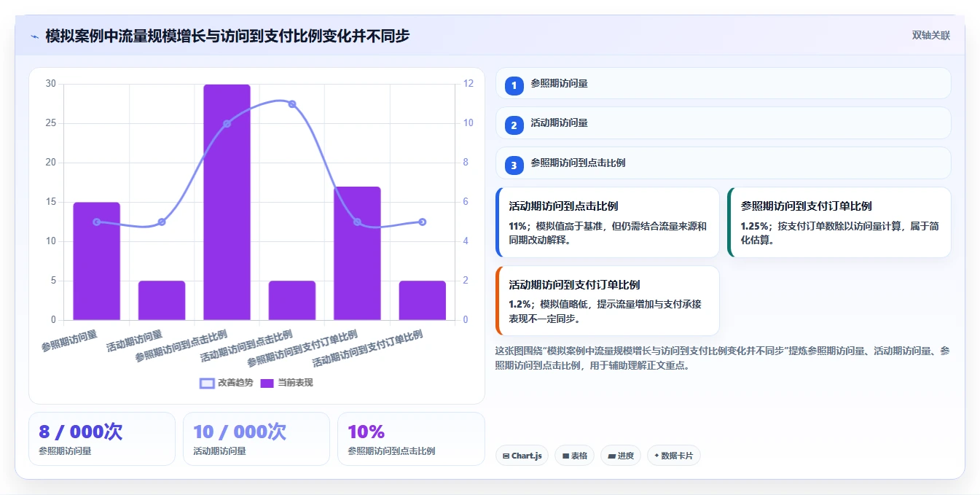Select the 参照期访问量 list row text

559,84
